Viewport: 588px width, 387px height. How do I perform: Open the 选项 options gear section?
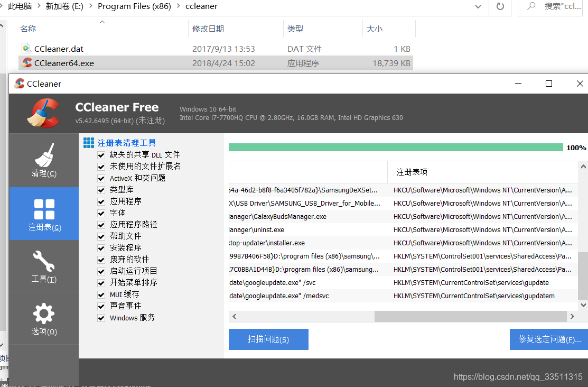pyautogui.click(x=44, y=319)
